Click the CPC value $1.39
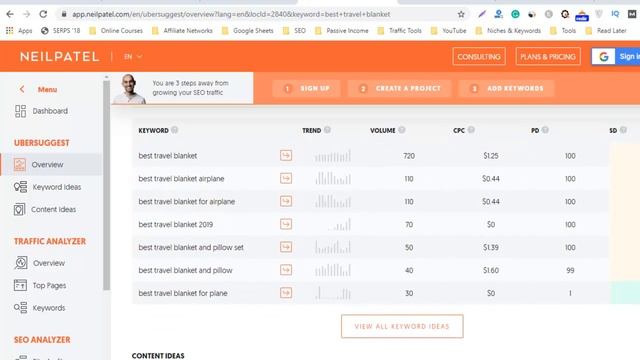The image size is (640, 360). tap(491, 247)
